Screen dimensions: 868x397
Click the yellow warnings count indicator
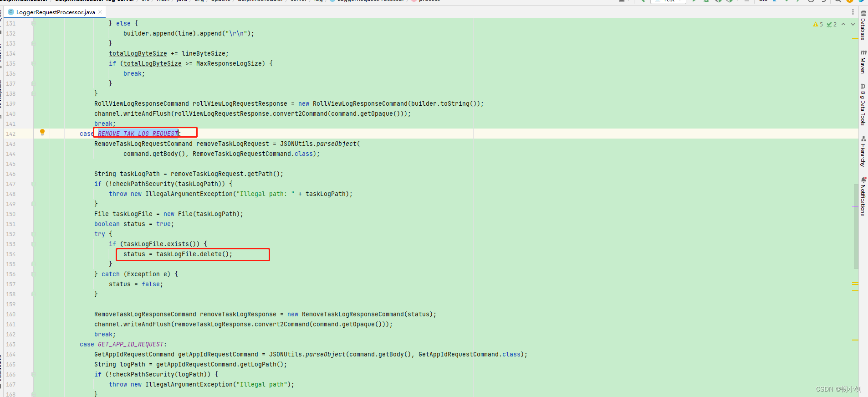point(818,25)
